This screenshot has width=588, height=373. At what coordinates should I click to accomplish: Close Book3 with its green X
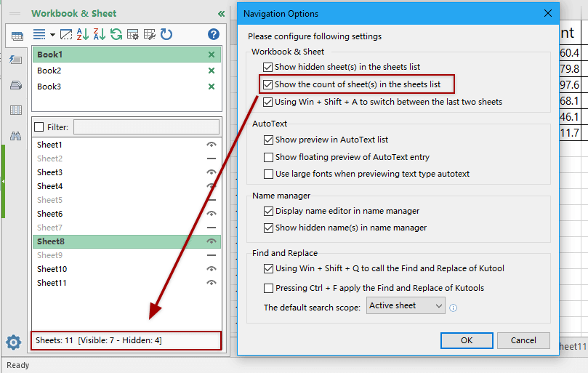212,87
